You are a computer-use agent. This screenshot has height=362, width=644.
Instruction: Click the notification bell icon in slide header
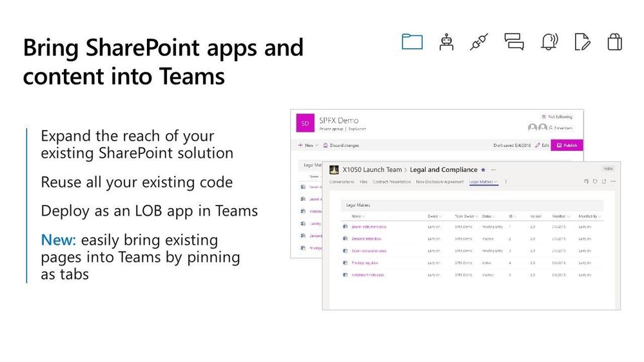pos(549,42)
